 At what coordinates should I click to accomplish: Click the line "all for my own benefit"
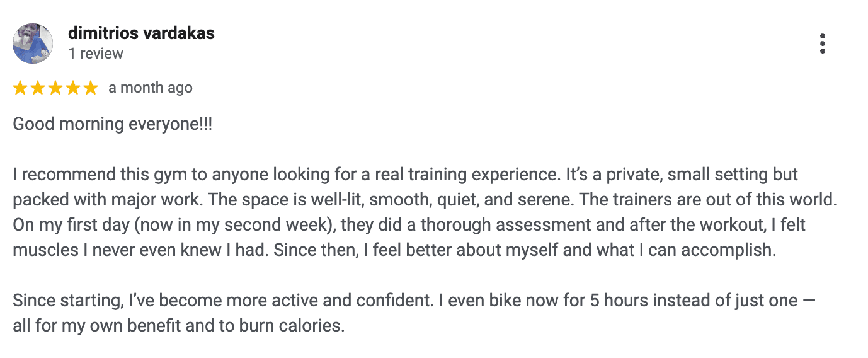pos(178,326)
